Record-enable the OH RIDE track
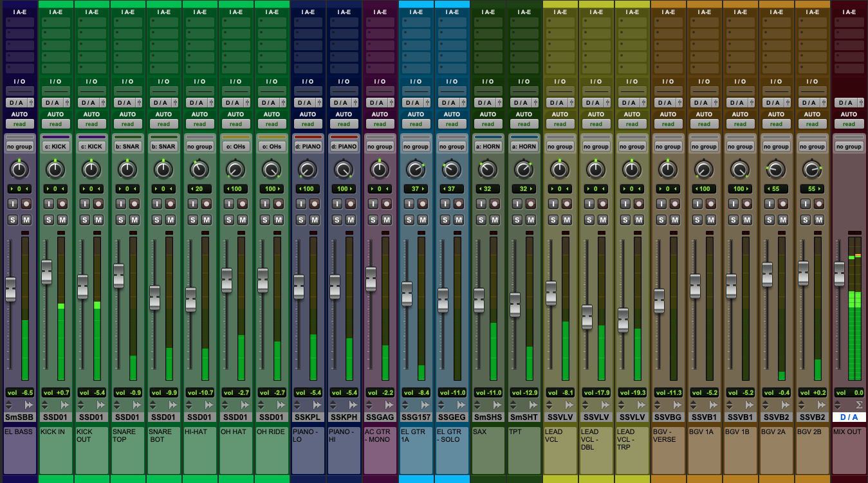Viewport: 868px width, 483px height. [x=279, y=203]
